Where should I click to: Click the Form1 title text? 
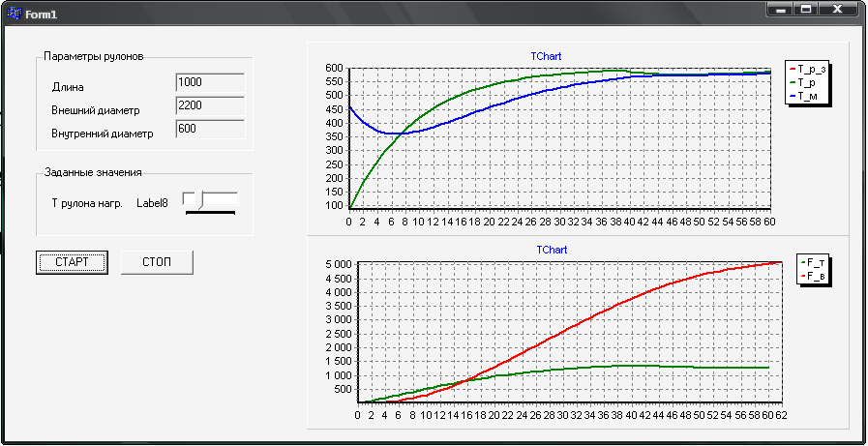(x=41, y=15)
